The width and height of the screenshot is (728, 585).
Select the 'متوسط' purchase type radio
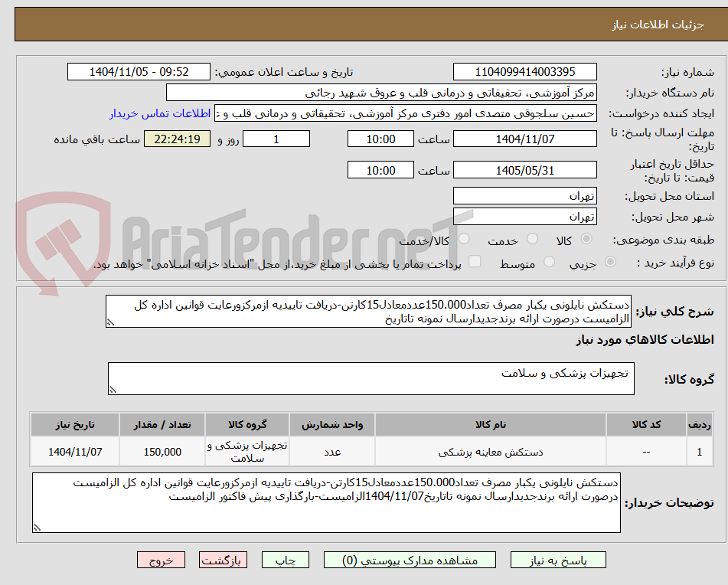click(549, 263)
